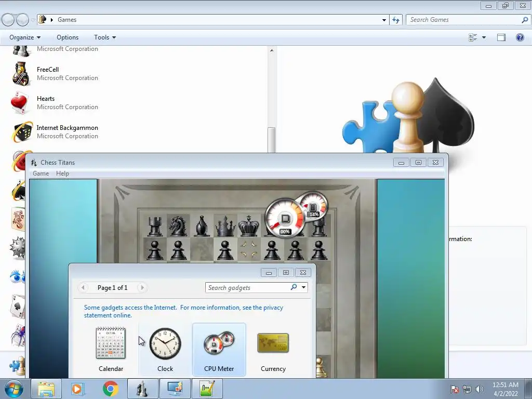
Task: Click the Search Games magnifier icon
Action: pyautogui.click(x=525, y=20)
